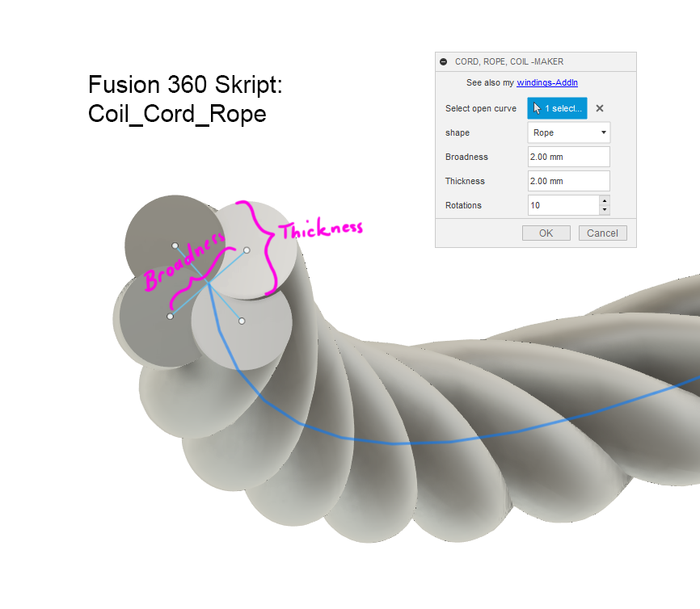
Task: Click into the Thickness value field
Action: tap(569, 181)
